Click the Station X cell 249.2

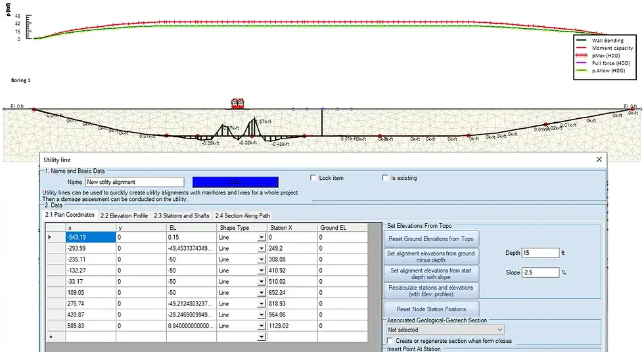click(x=292, y=248)
